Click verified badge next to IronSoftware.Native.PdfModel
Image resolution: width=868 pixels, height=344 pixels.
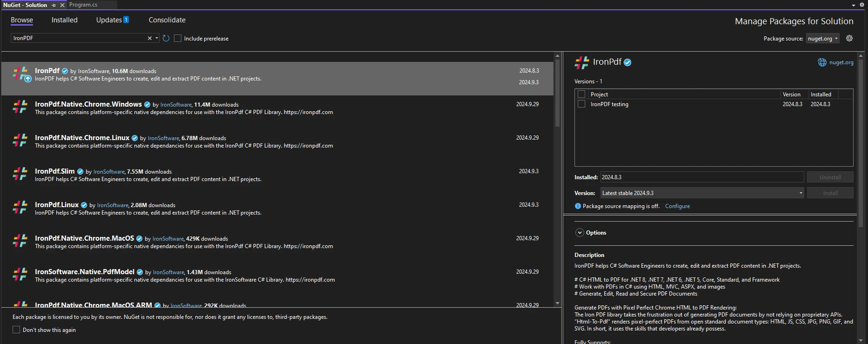140,272
